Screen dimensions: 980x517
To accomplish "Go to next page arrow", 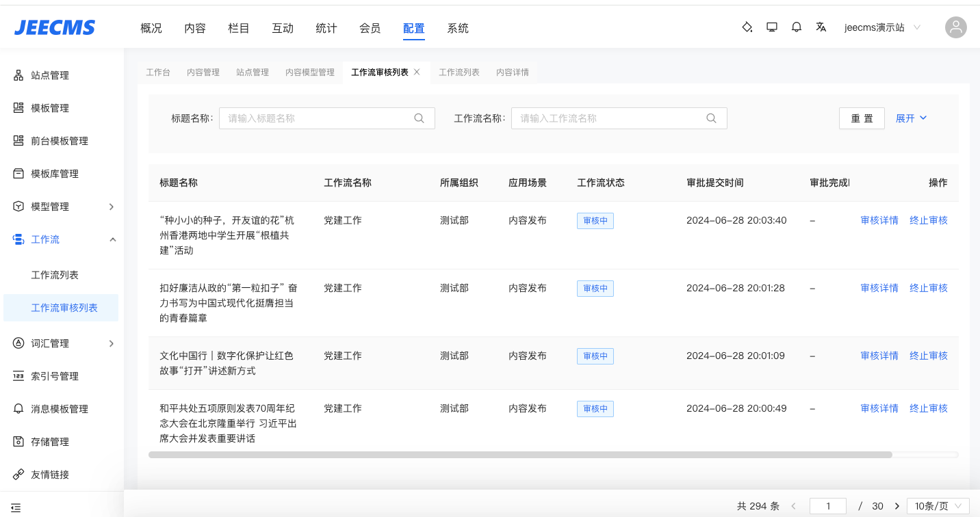I will (x=897, y=506).
